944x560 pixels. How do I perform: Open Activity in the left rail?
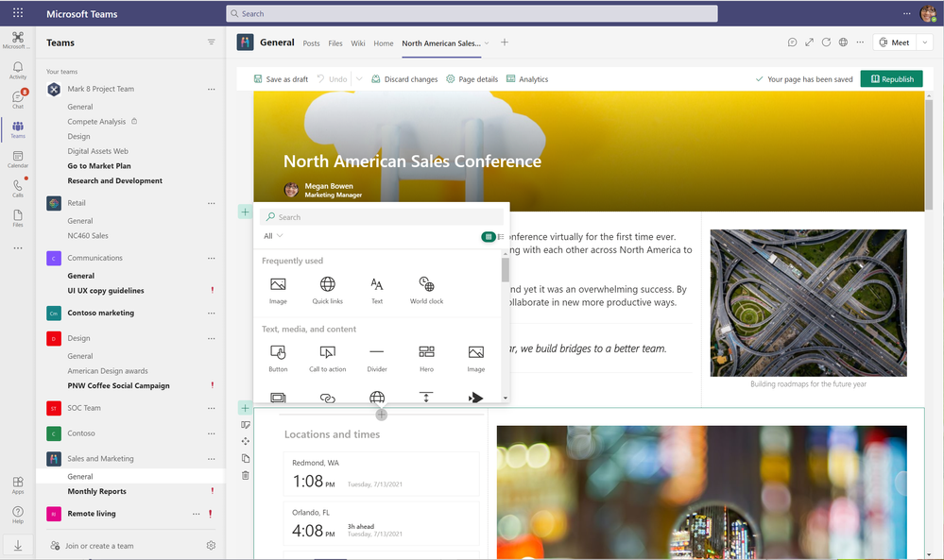(x=18, y=70)
